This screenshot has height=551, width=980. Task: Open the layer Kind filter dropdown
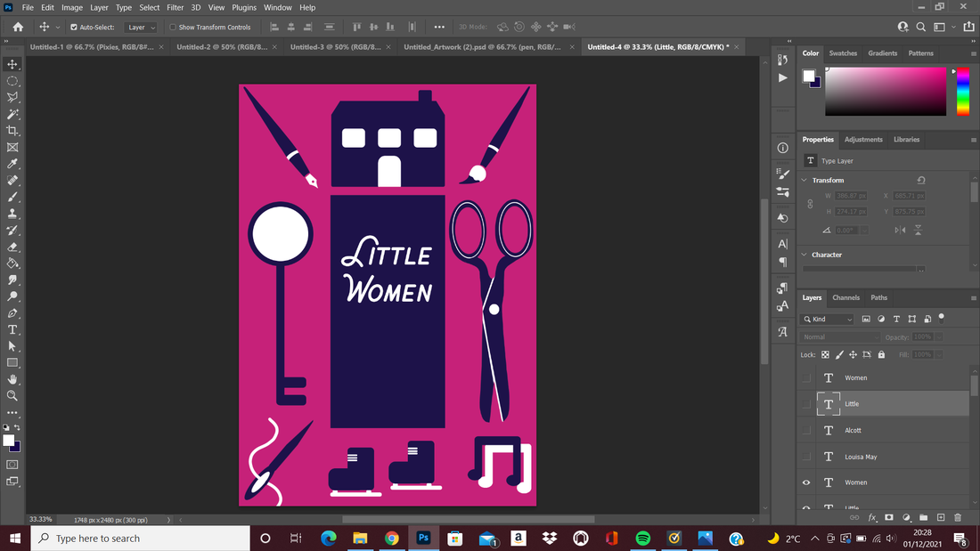tap(829, 320)
